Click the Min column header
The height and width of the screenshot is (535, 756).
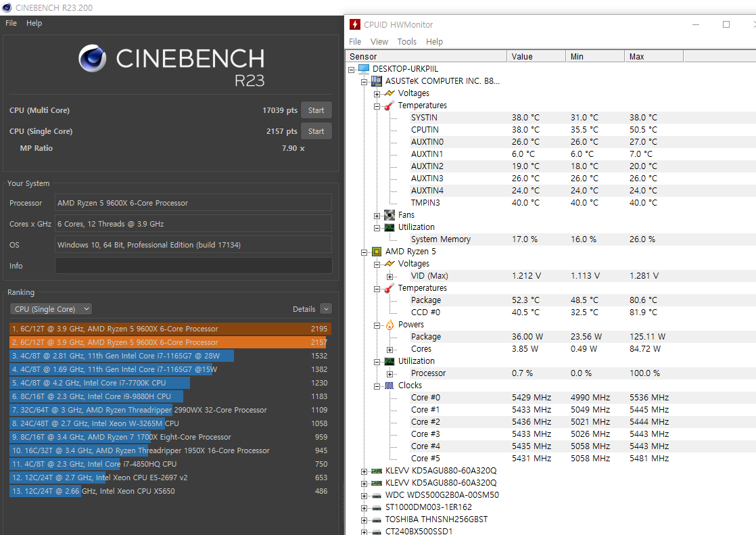[595, 56]
